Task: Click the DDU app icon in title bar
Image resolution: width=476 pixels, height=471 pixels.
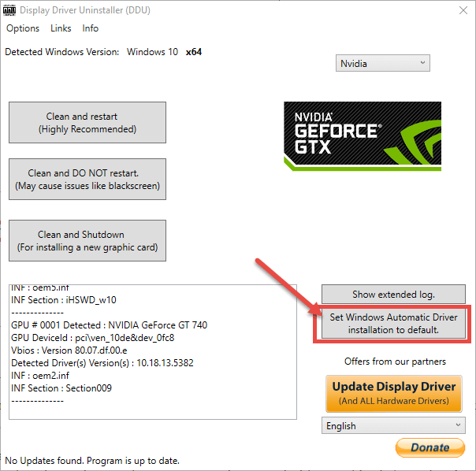Action: click(9, 10)
